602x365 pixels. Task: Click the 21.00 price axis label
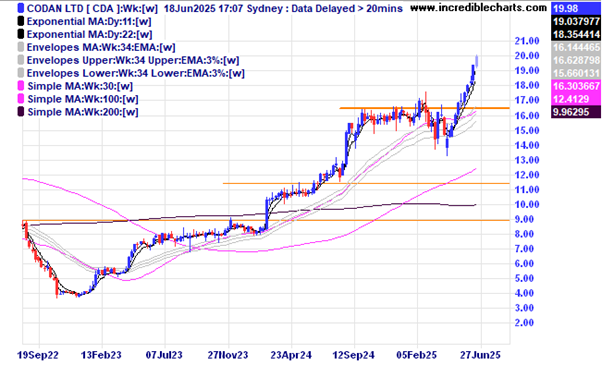[x=527, y=41]
